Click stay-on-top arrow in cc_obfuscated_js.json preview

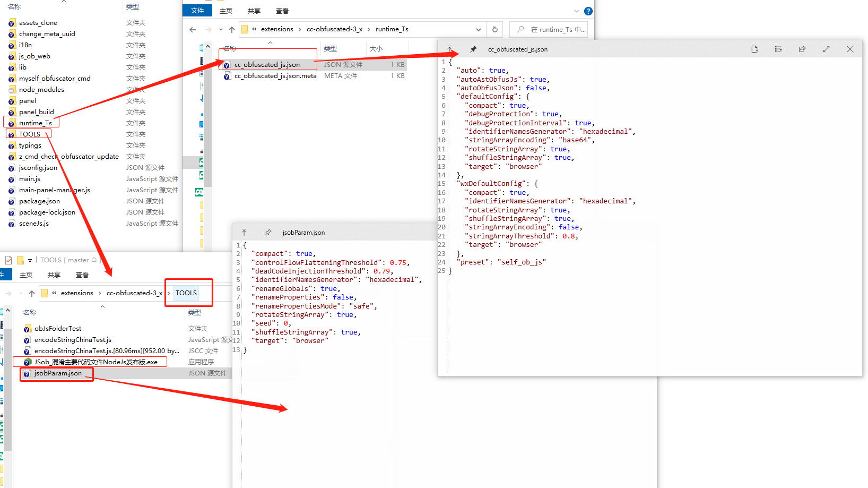click(449, 49)
